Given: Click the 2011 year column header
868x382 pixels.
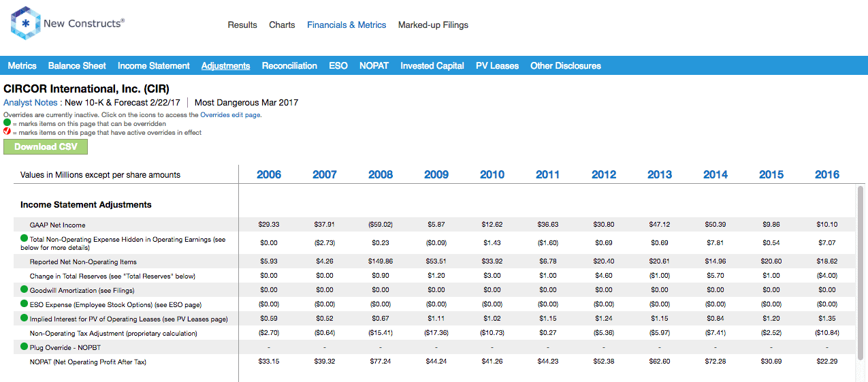Looking at the screenshot, I should (x=548, y=175).
